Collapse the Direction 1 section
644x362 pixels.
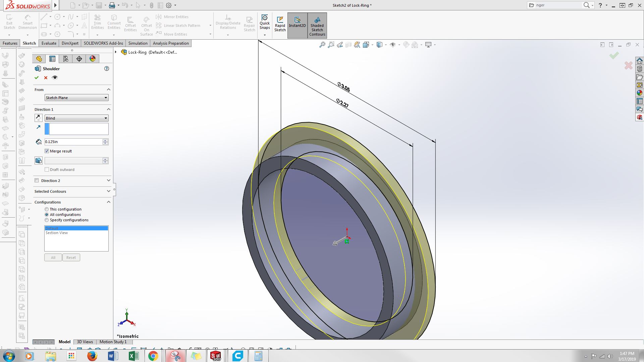click(108, 109)
